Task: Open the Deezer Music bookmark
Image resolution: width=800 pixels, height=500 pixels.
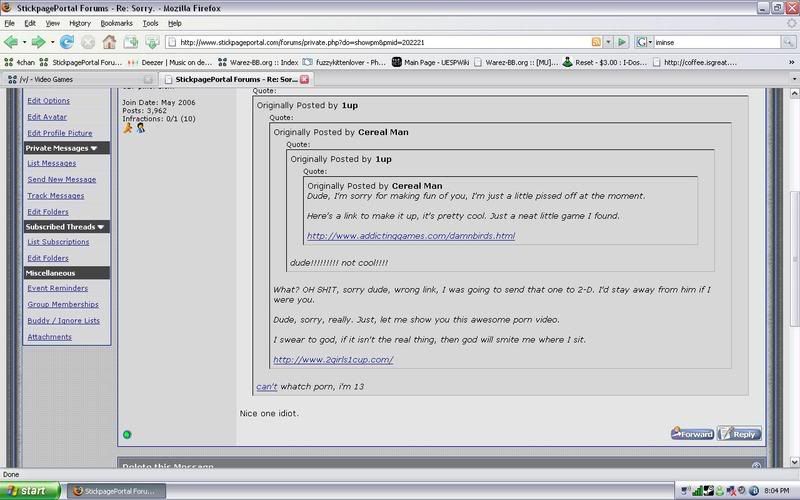Action: tap(170, 62)
